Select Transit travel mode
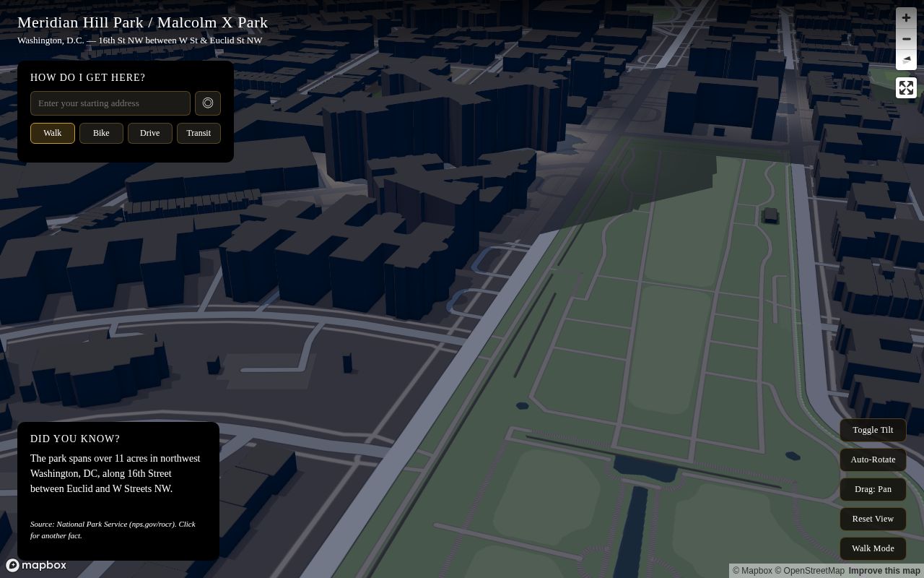Image resolution: width=924 pixels, height=578 pixels. [x=199, y=133]
